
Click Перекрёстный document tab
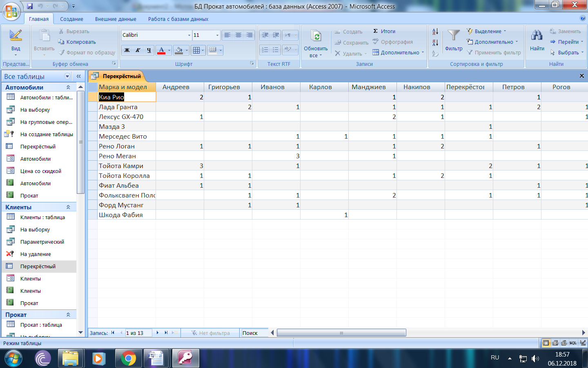[116, 76]
